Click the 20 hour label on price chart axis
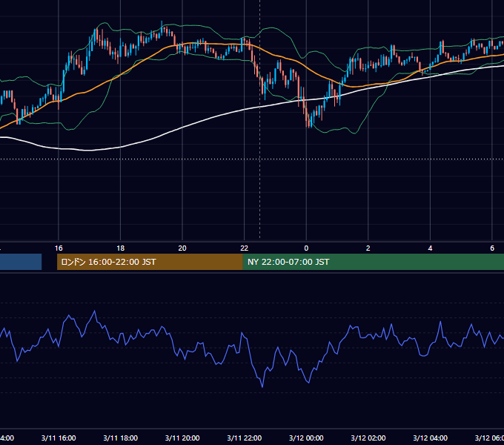Screen dimensions: 504x445 coord(182,248)
